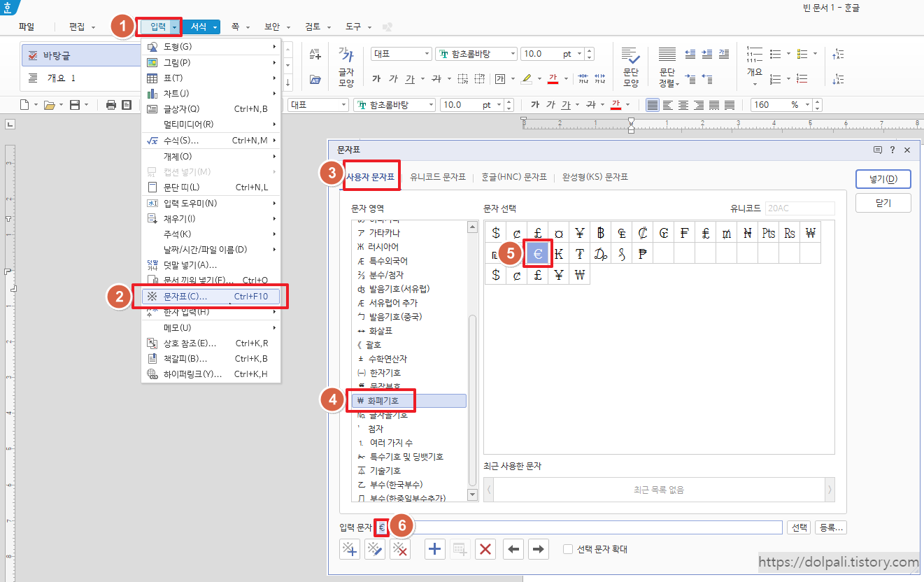
Task: Delete character with the red X icon
Action: [x=485, y=549]
